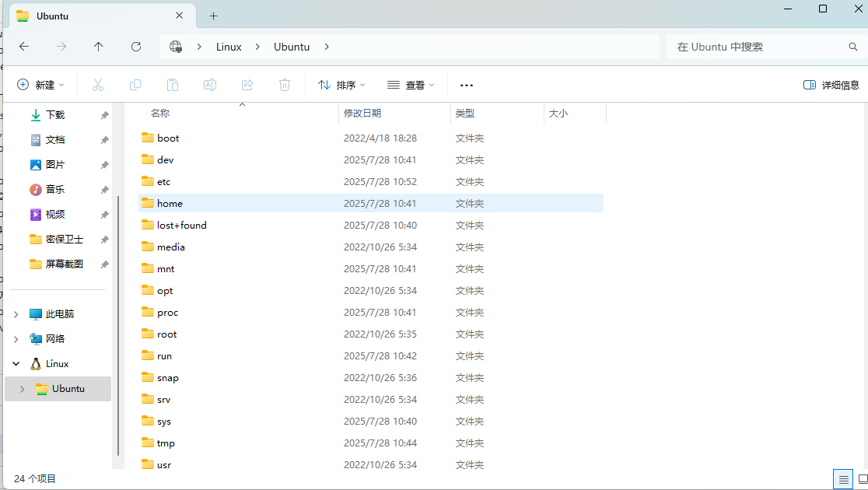Expand the Ubuntu tree node
868x490 pixels.
pos(22,389)
